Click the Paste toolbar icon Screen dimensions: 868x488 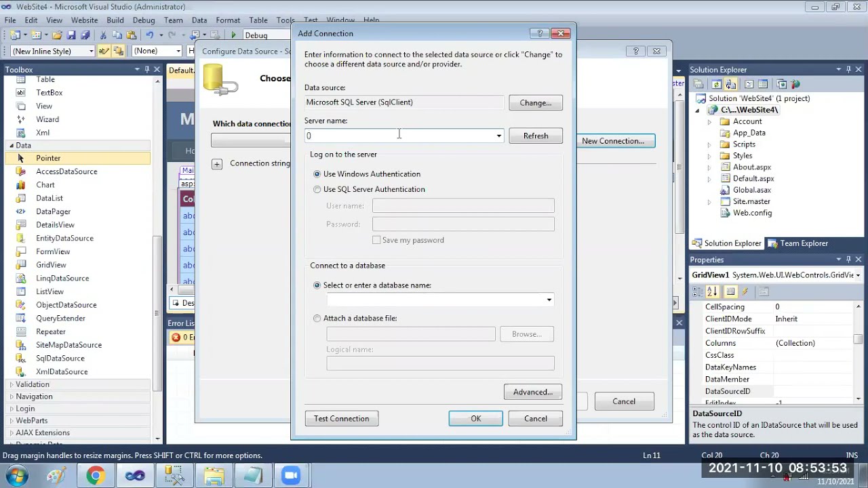[x=131, y=35]
